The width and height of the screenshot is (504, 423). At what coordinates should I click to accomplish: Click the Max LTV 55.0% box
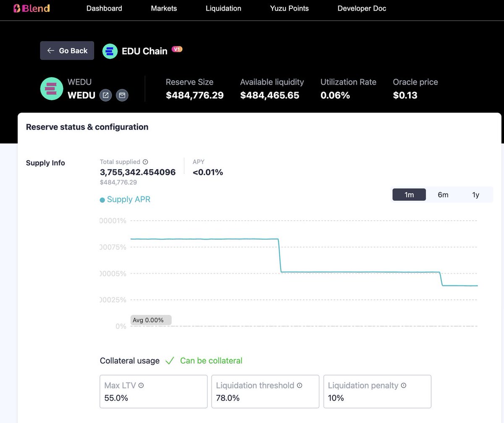(154, 392)
